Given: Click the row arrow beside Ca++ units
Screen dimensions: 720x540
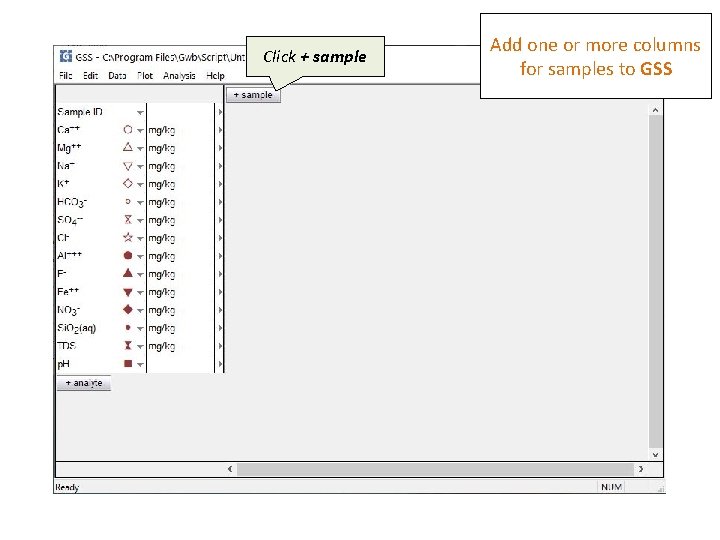Looking at the screenshot, I should tap(220, 130).
